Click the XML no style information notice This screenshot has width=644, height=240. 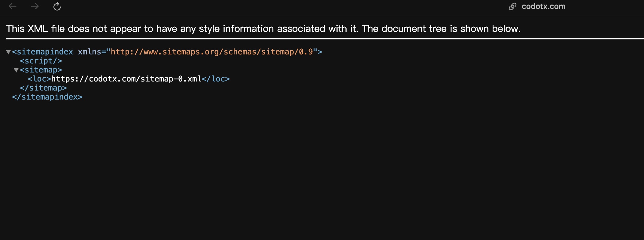coord(263,29)
